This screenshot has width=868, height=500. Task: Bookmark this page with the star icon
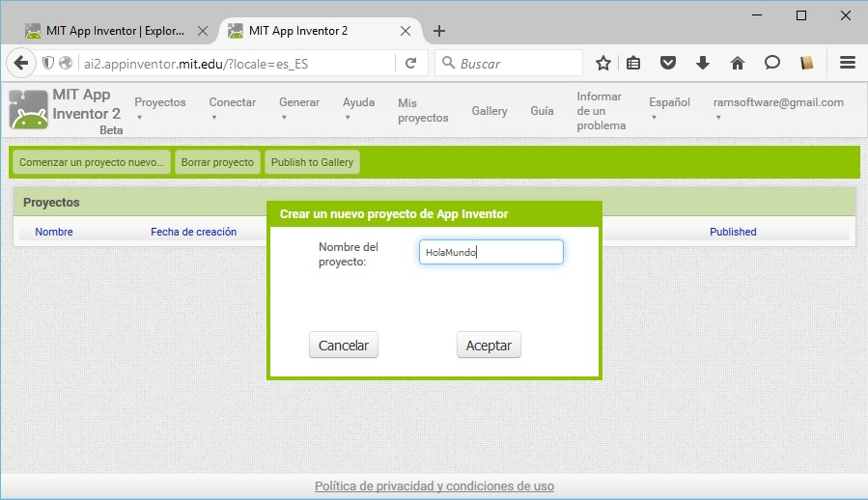(x=603, y=64)
